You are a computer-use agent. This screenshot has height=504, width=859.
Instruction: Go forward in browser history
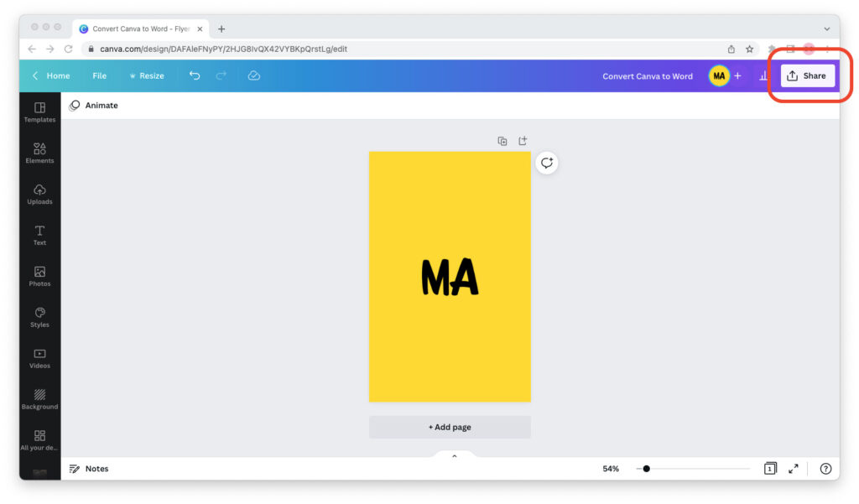(x=49, y=49)
